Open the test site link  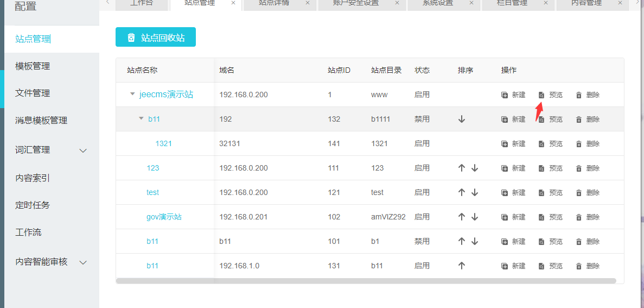(153, 192)
